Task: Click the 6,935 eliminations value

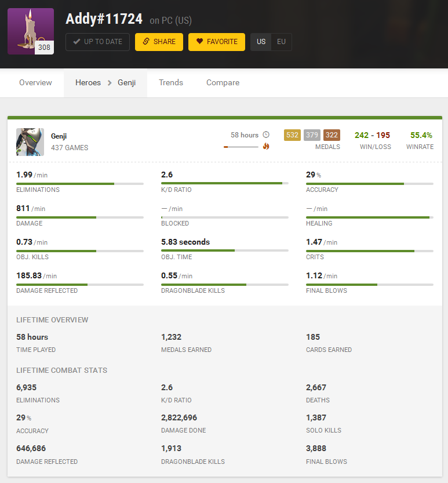Action: 27,387
